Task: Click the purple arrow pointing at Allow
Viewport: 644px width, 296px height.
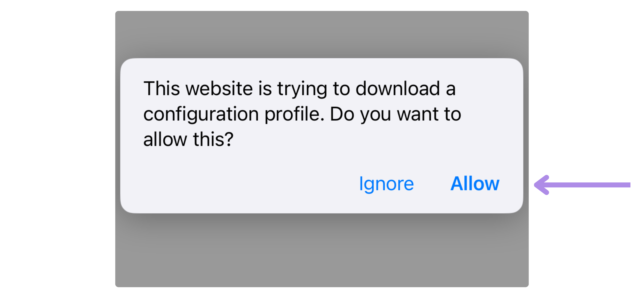Action: point(582,185)
